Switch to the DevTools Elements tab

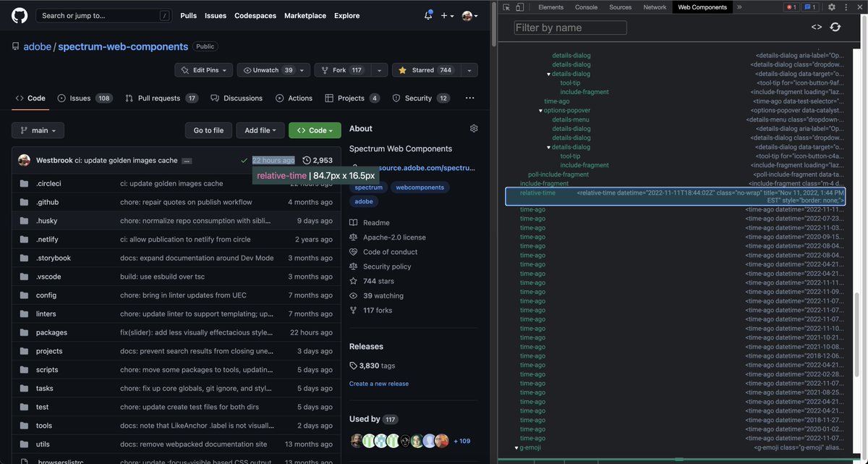click(551, 7)
